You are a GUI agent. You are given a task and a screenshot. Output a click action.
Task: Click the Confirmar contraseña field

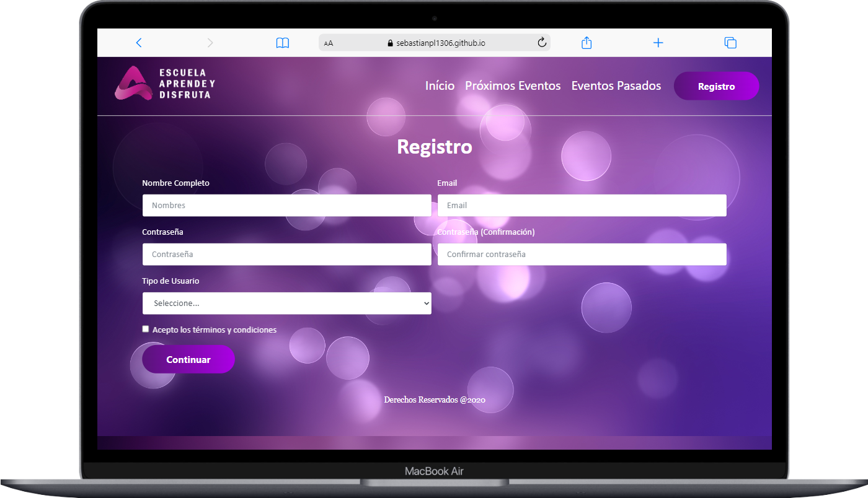582,255
